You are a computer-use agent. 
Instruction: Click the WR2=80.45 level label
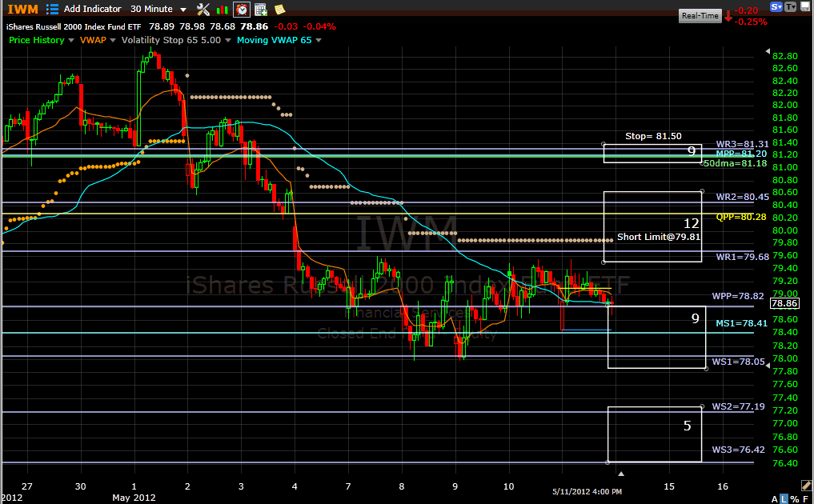tap(742, 197)
